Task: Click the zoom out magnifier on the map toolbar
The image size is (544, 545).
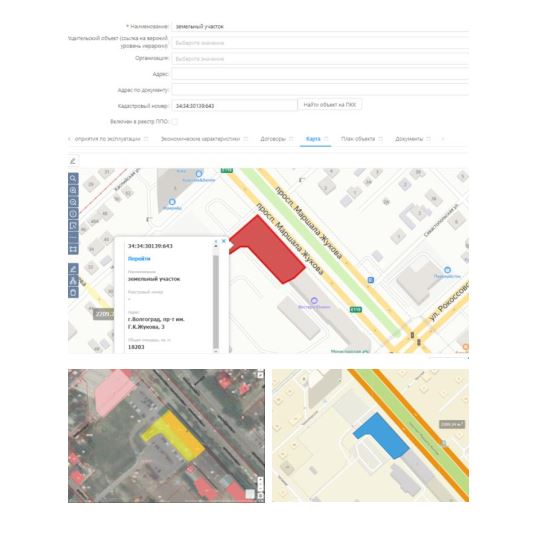Action: tap(73, 202)
